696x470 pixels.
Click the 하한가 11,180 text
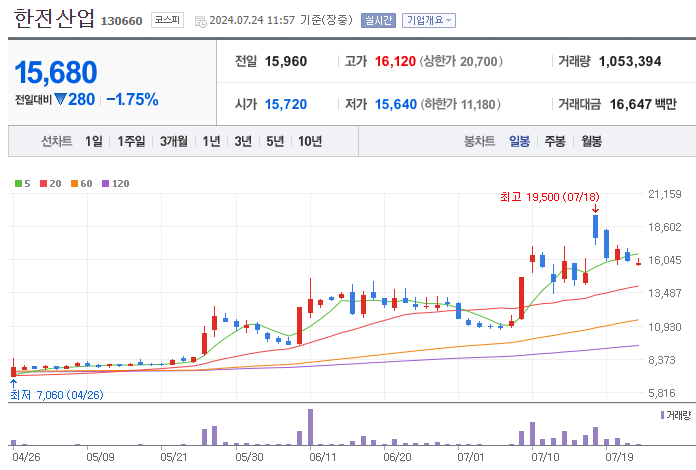pyautogui.click(x=460, y=104)
